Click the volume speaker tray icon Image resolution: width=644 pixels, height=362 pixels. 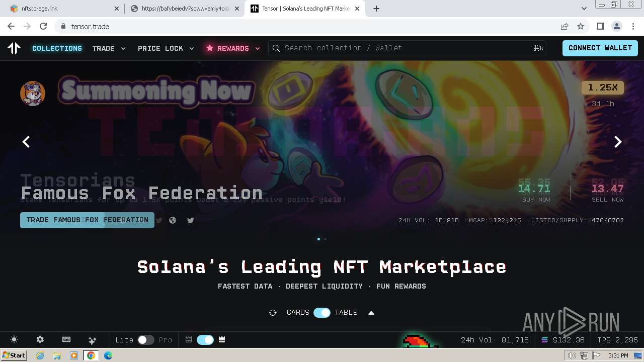(572, 355)
